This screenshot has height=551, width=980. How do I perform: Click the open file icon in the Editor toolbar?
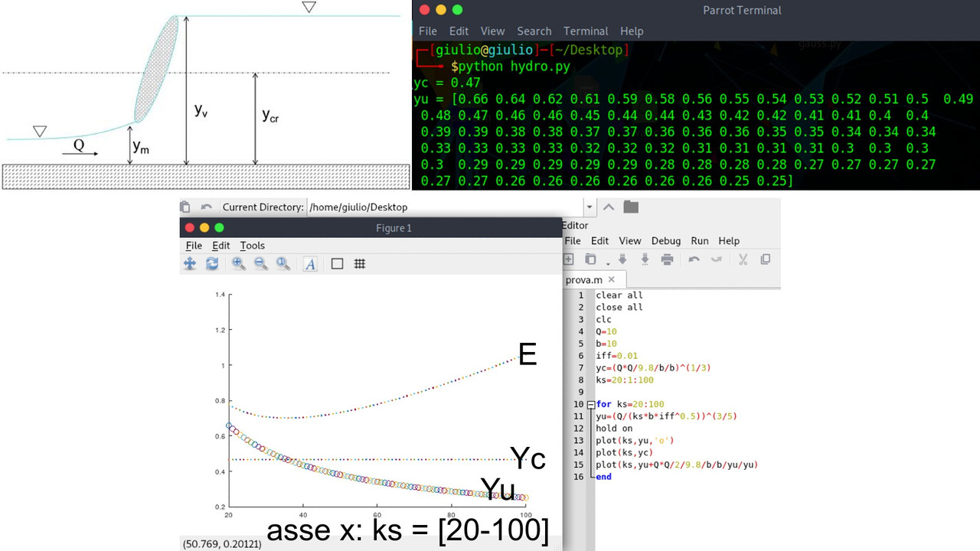(590, 259)
